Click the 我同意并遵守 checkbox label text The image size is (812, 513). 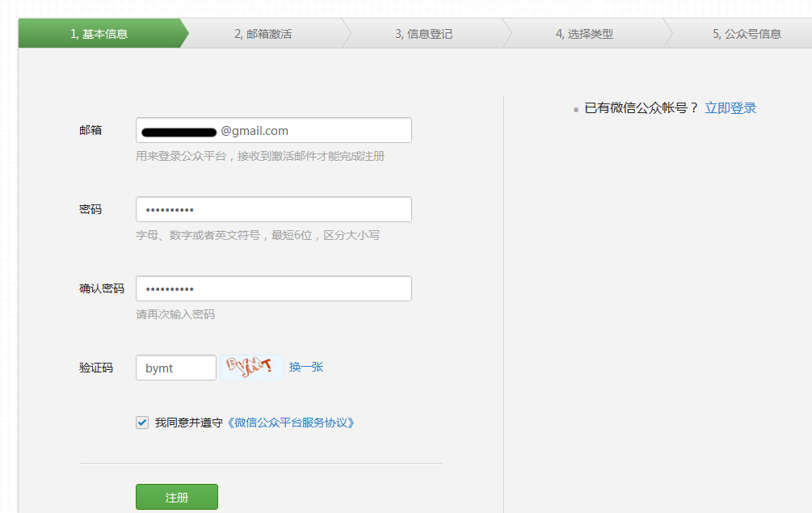(x=188, y=423)
